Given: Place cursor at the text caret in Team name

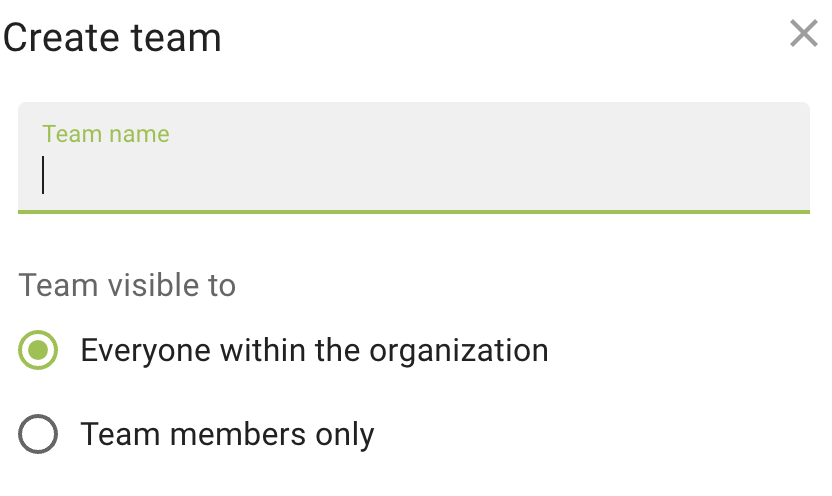Looking at the screenshot, I should pos(44,175).
